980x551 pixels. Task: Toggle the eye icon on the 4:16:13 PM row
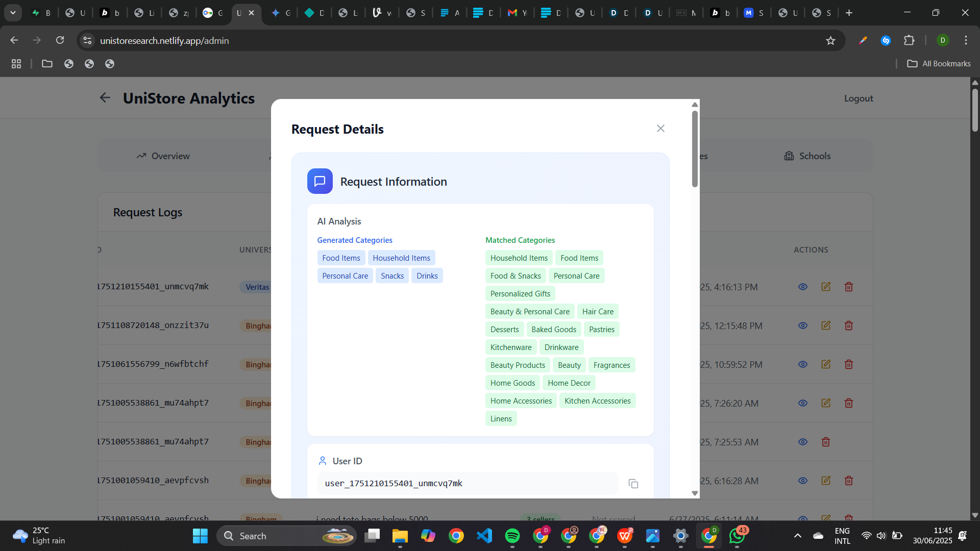point(802,287)
